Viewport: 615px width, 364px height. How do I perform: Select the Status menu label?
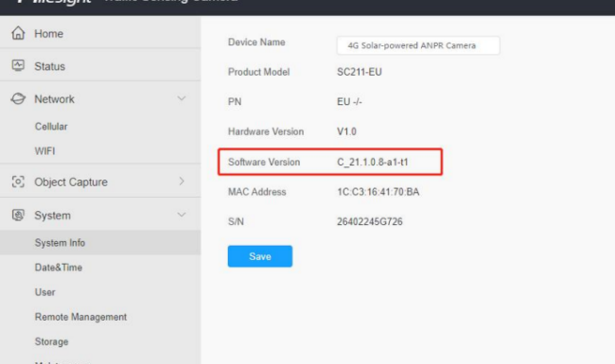pos(50,66)
